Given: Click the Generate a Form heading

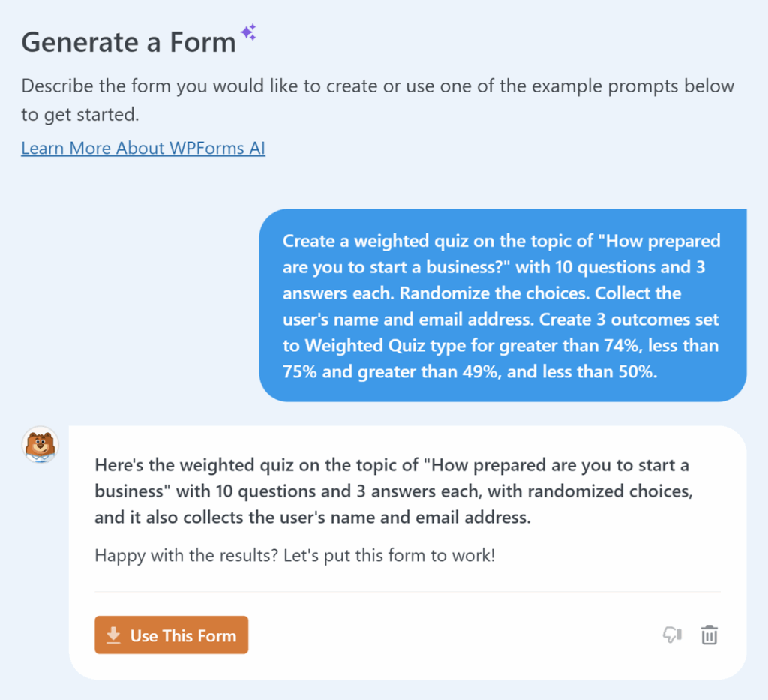Looking at the screenshot, I should (127, 42).
